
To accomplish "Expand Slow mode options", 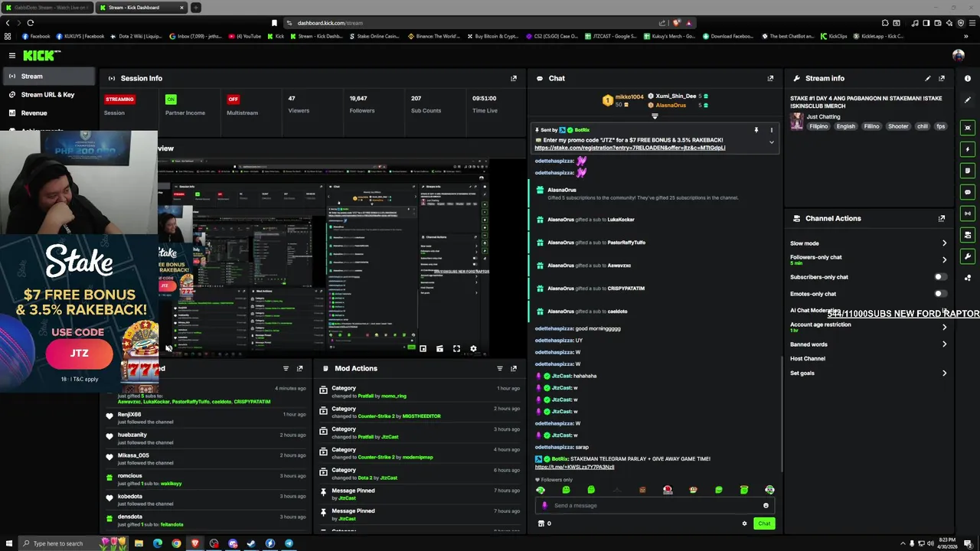I will (x=944, y=243).
